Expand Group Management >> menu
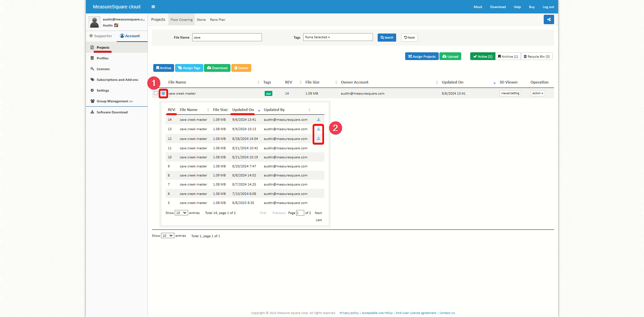Image resolution: width=644 pixels, height=317 pixels. 115,101
